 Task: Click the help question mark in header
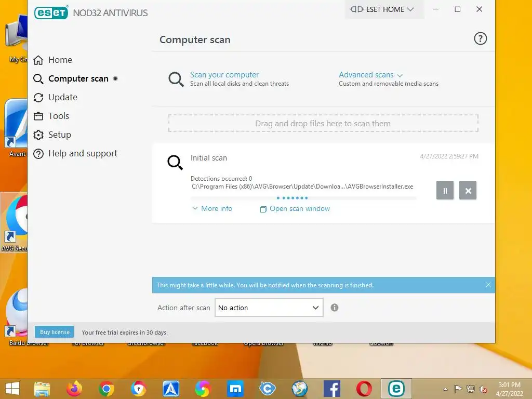[480, 38]
